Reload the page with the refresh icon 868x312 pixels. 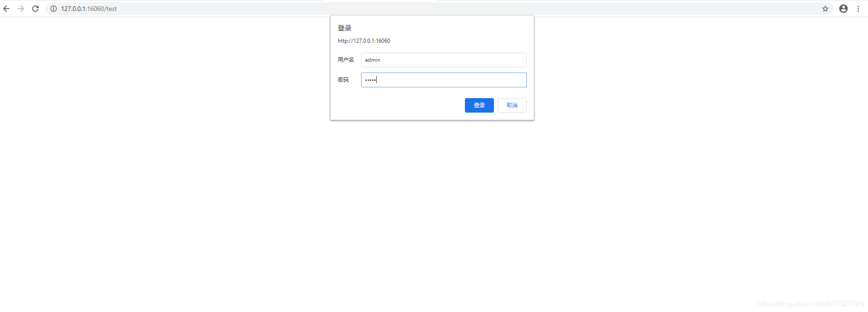35,9
